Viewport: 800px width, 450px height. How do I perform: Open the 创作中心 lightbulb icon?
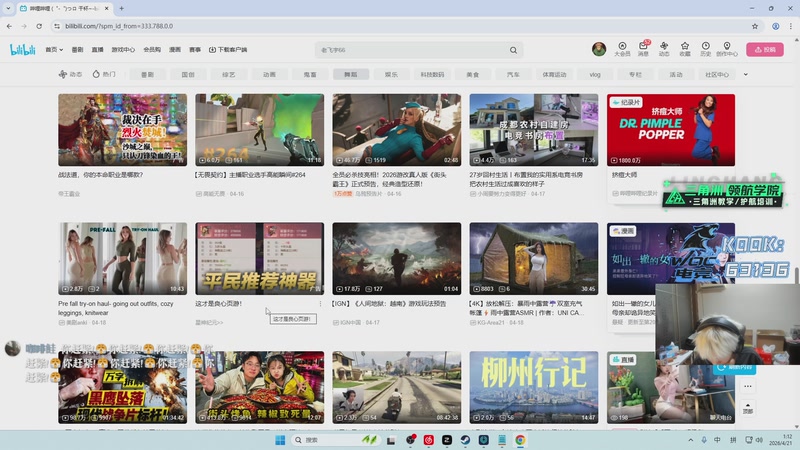click(727, 49)
